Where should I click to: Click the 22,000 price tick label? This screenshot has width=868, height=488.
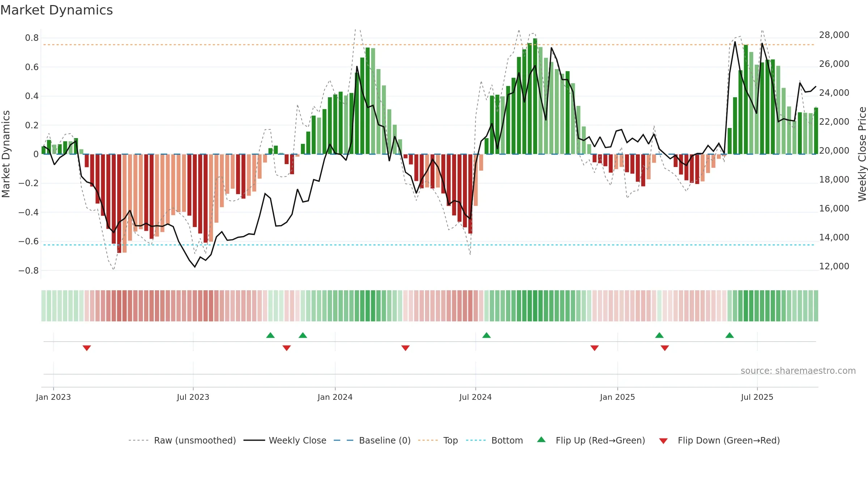pyautogui.click(x=834, y=122)
